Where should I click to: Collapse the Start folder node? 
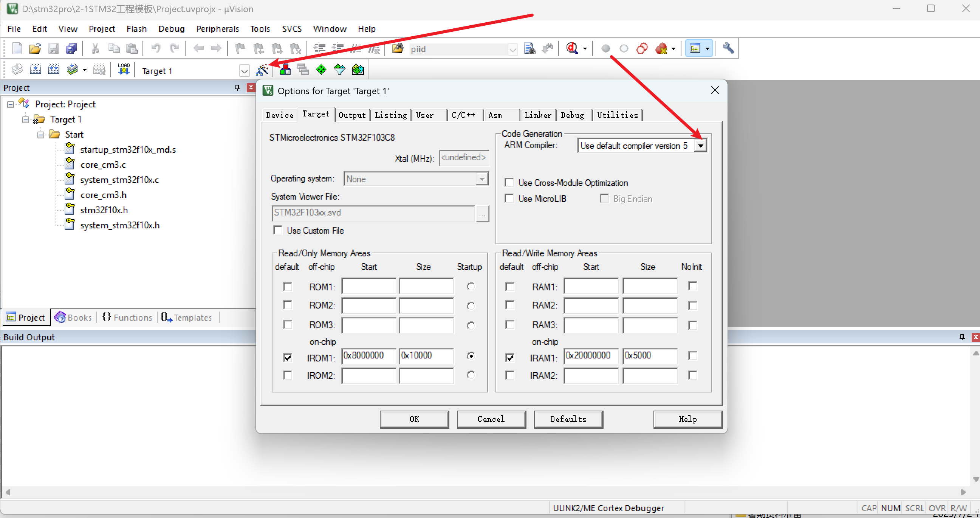[x=41, y=135]
